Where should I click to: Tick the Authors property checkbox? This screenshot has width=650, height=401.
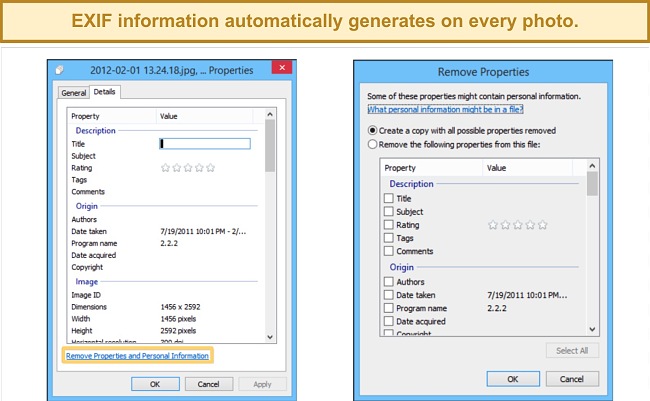388,282
